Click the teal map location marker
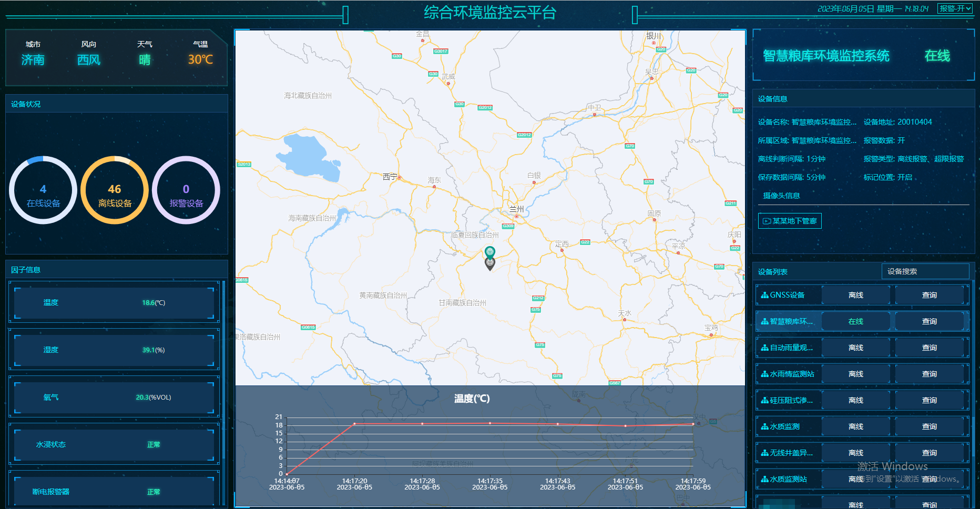 [x=490, y=252]
